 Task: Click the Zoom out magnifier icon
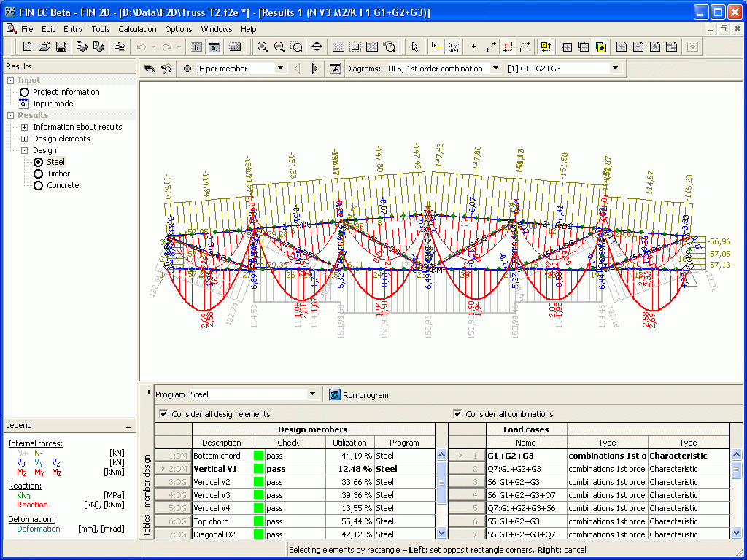[279, 47]
